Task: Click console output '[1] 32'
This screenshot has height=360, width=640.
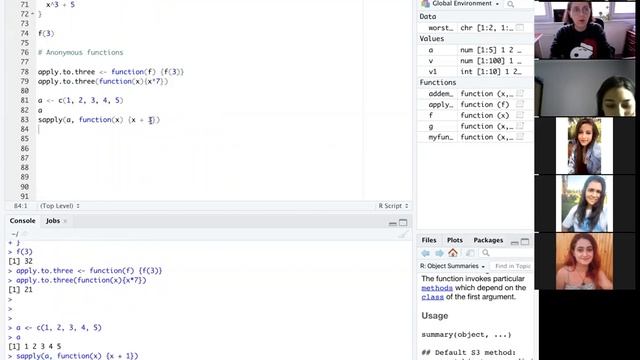Action: [x=20, y=261]
